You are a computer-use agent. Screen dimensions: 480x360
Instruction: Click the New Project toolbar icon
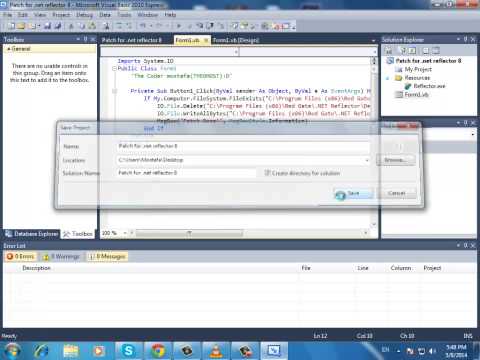coord(11,26)
